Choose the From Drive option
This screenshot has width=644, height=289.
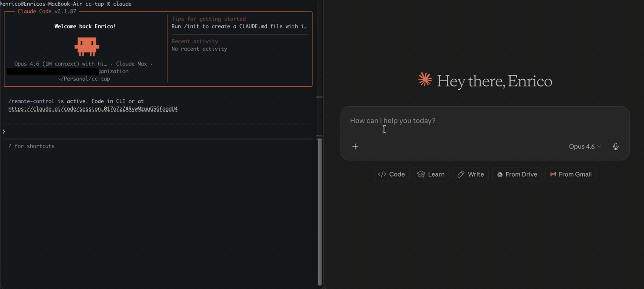tap(517, 174)
